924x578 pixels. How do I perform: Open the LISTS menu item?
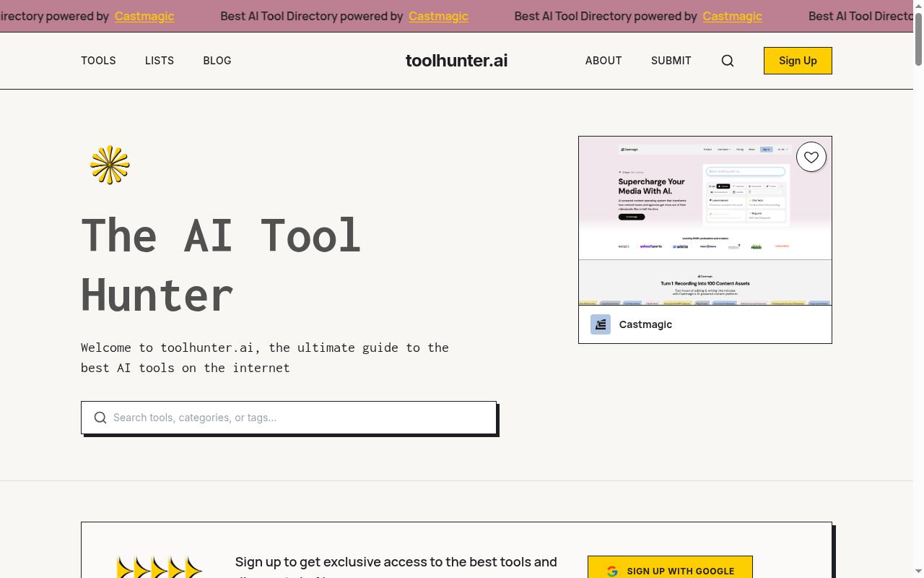pyautogui.click(x=160, y=61)
